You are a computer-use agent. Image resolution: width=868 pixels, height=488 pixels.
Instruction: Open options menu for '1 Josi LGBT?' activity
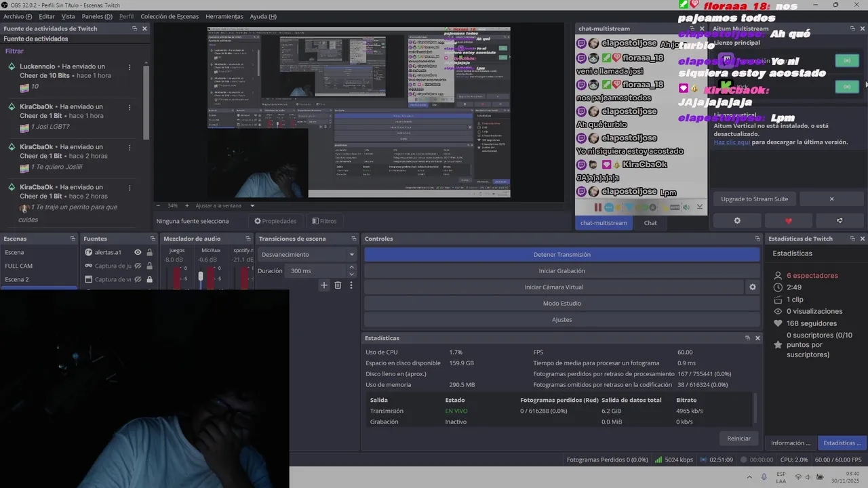(x=130, y=108)
